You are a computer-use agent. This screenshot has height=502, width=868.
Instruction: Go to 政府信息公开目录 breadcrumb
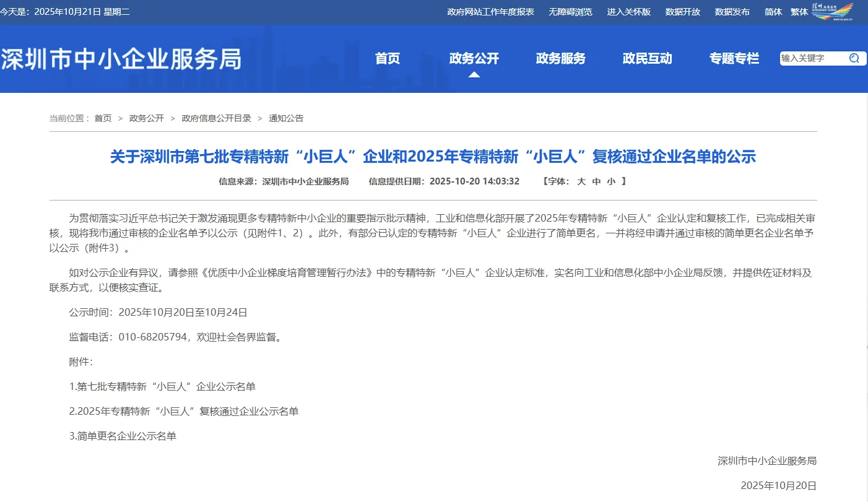tap(216, 118)
